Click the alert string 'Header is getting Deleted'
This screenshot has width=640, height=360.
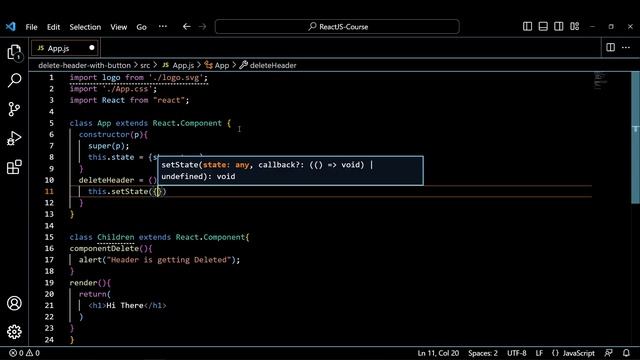169,260
